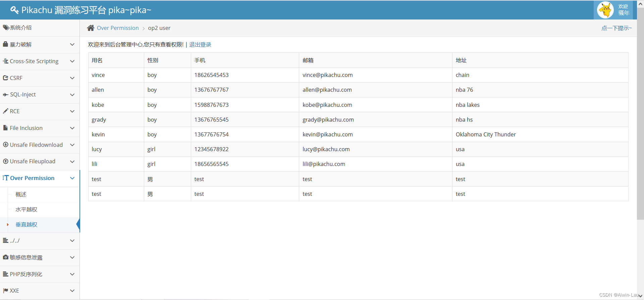Expand the RCE menu chevron

pos(72,111)
